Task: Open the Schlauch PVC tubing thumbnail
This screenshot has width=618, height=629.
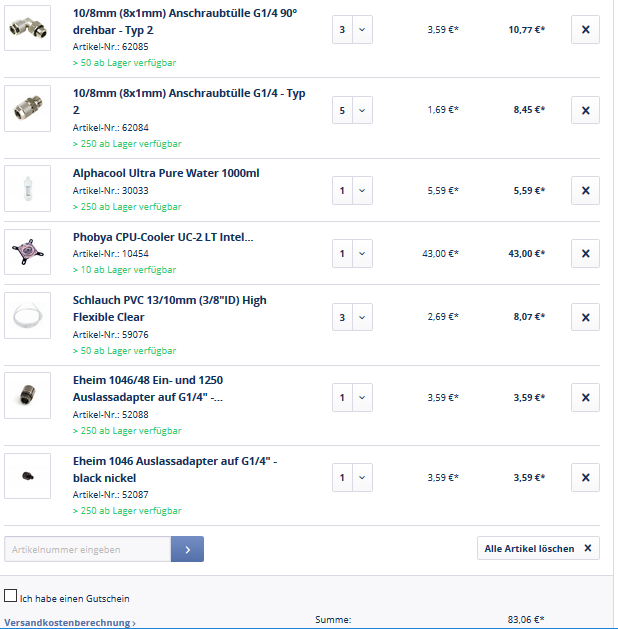Action: point(27,316)
